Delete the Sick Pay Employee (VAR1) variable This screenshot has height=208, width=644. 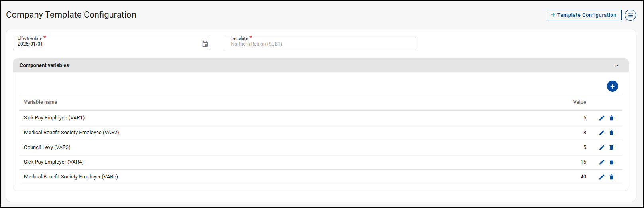[611, 118]
